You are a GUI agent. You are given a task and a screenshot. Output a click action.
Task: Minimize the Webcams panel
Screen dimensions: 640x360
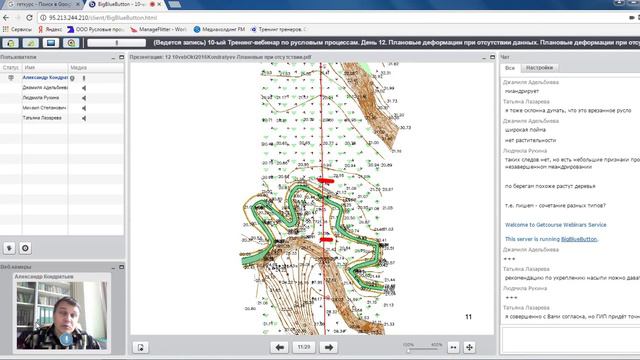(113, 267)
